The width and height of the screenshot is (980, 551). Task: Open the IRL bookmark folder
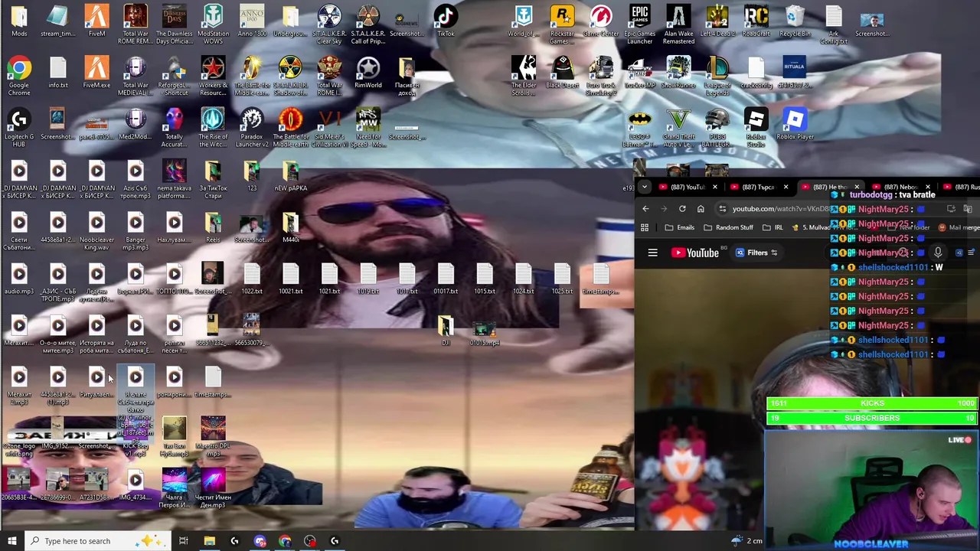pyautogui.click(x=773, y=227)
